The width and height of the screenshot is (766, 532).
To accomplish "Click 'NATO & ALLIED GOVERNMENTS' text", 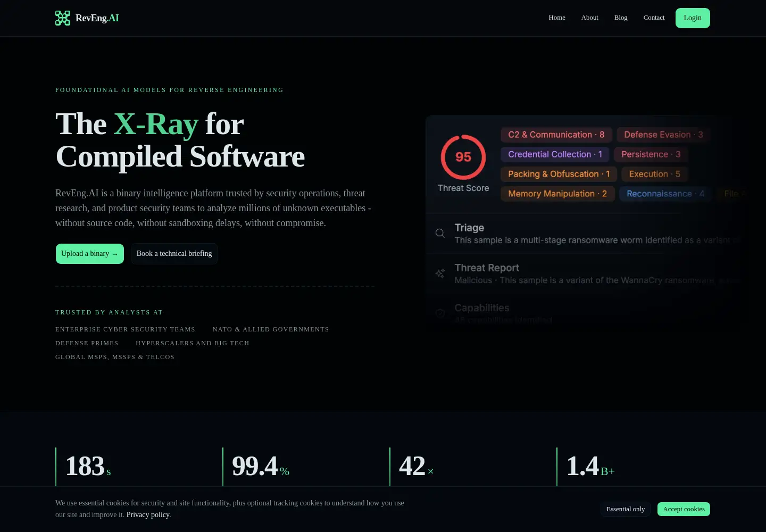I will pyautogui.click(x=271, y=329).
